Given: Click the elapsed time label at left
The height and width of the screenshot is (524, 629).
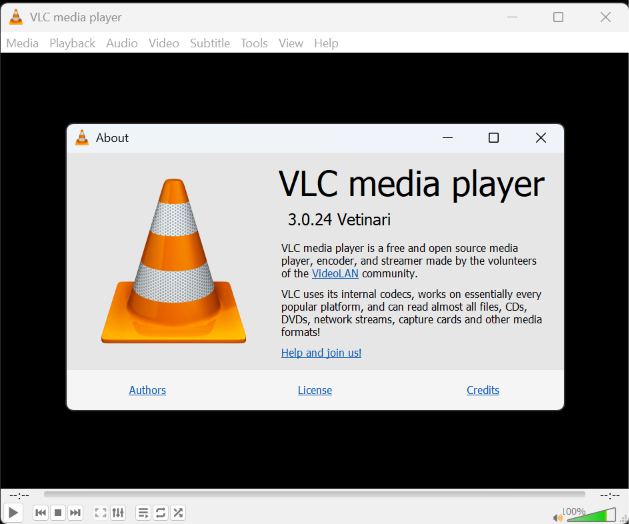Looking at the screenshot, I should (19, 496).
